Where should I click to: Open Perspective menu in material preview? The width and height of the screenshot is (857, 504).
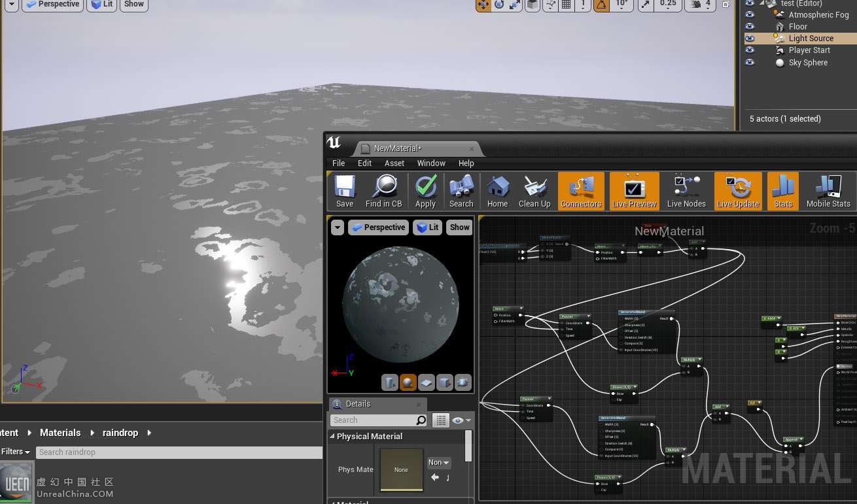pos(378,227)
